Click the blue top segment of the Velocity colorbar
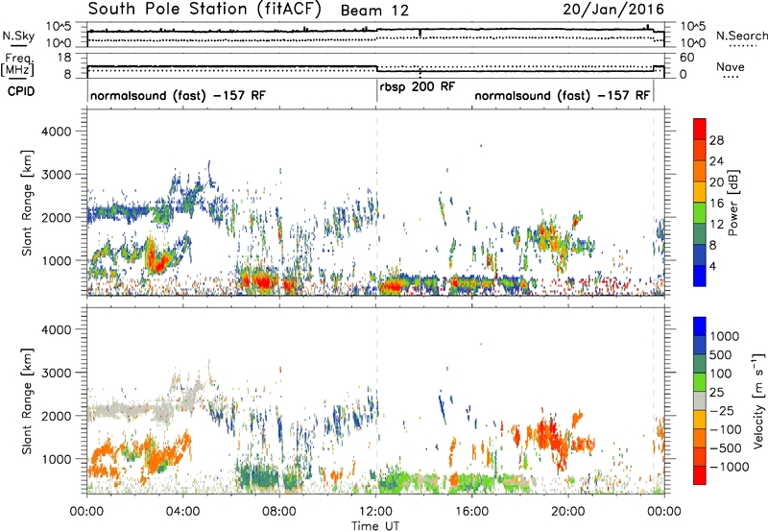The height and width of the screenshot is (532, 768). pyautogui.click(x=700, y=326)
